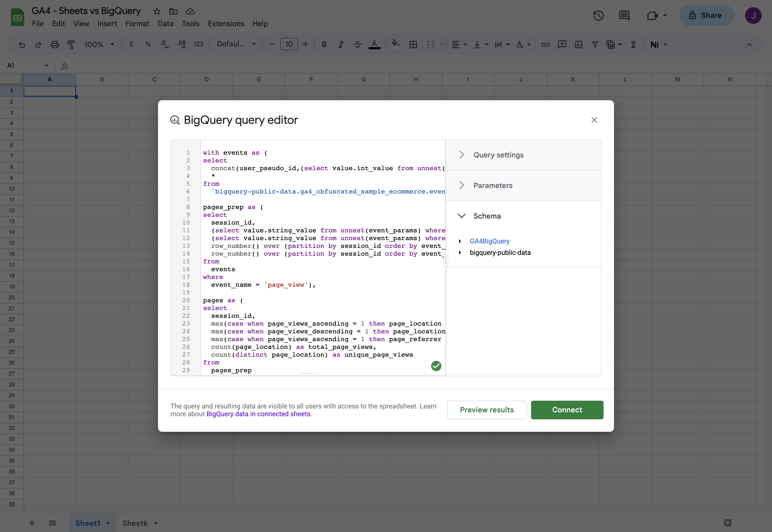This screenshot has height=532, width=772.
Task: Insert a link into the cell
Action: (546, 44)
